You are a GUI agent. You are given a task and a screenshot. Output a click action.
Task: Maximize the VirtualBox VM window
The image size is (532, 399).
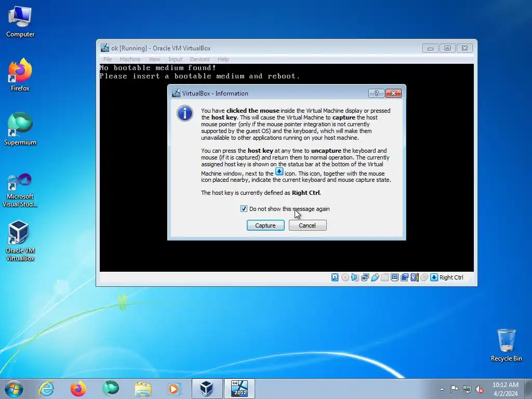click(447, 48)
